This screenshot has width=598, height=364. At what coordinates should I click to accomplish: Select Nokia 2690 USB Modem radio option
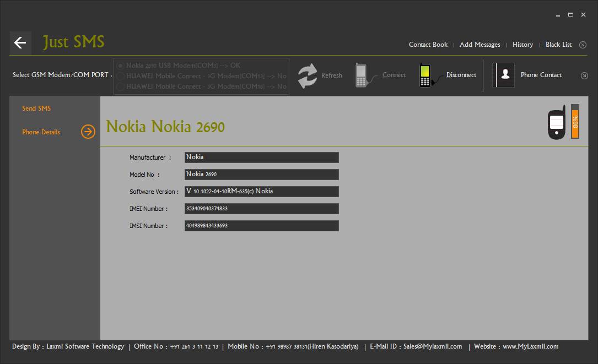[x=120, y=66]
